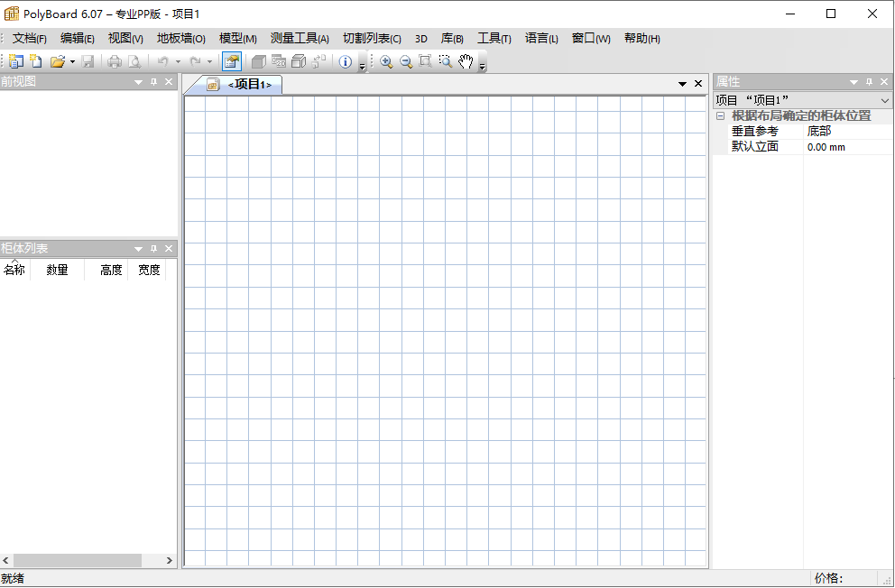Click the blue information icon
895x588 pixels.
point(346,61)
